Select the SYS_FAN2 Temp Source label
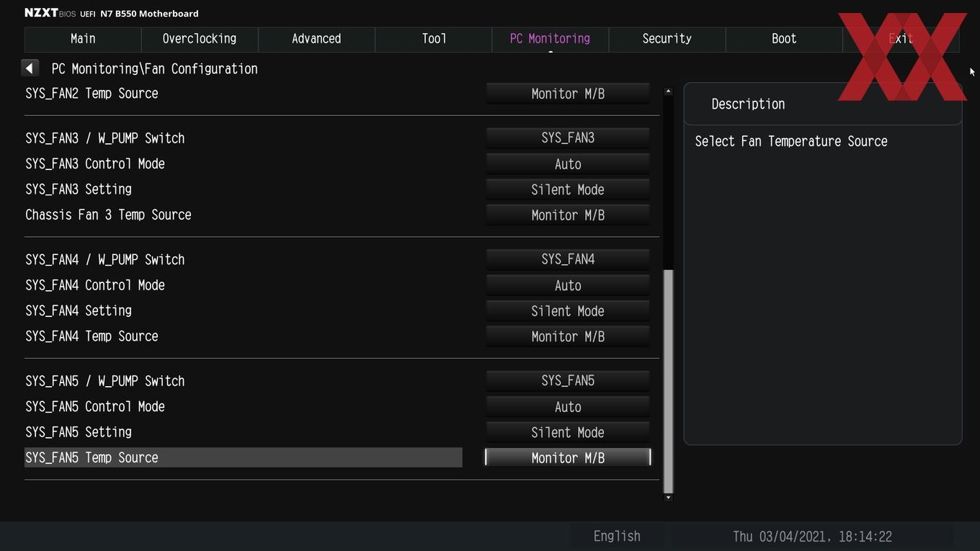Screen dimensions: 980x551 [92, 93]
